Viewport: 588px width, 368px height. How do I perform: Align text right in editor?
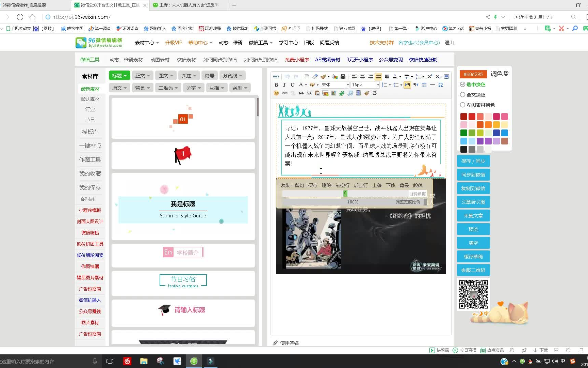coord(370,77)
